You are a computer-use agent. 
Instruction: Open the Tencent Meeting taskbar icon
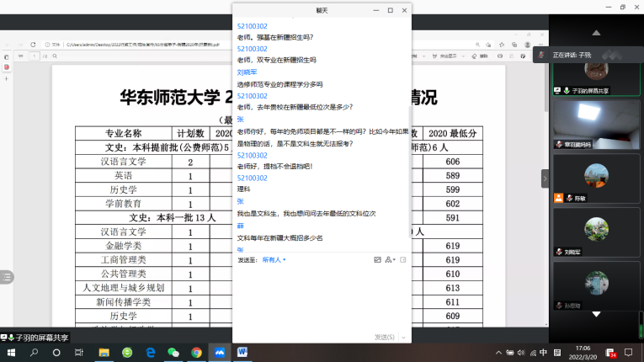coord(220,353)
